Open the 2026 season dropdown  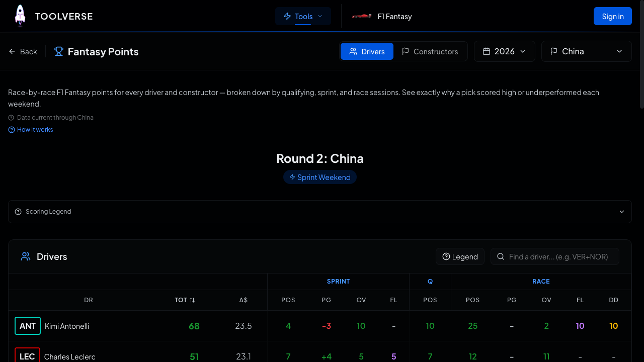click(x=505, y=51)
